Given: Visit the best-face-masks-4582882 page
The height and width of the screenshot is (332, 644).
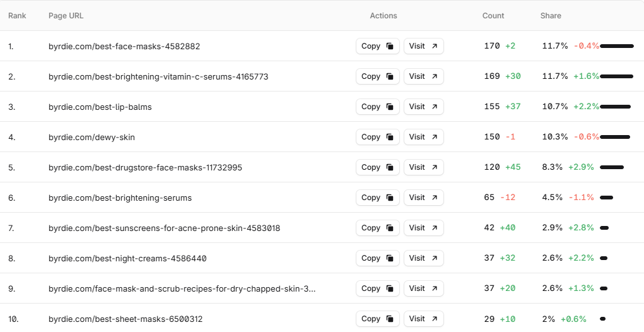Looking at the screenshot, I should point(423,46).
